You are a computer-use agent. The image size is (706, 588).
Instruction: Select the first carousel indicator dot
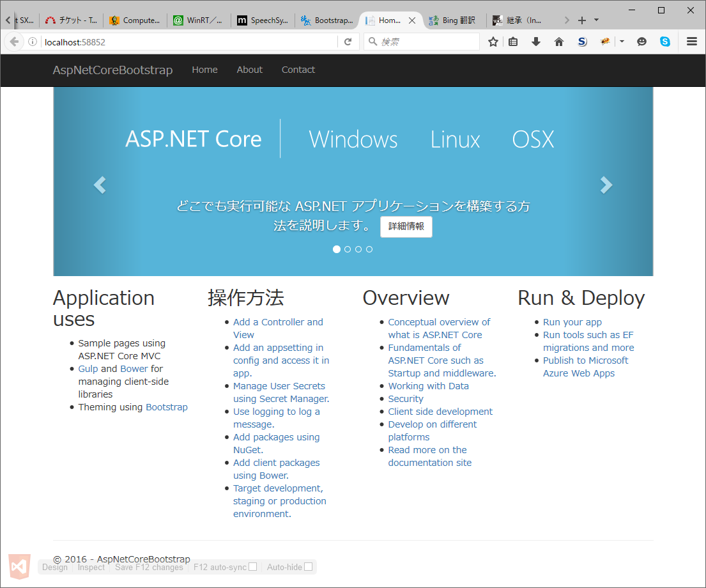[x=336, y=249]
